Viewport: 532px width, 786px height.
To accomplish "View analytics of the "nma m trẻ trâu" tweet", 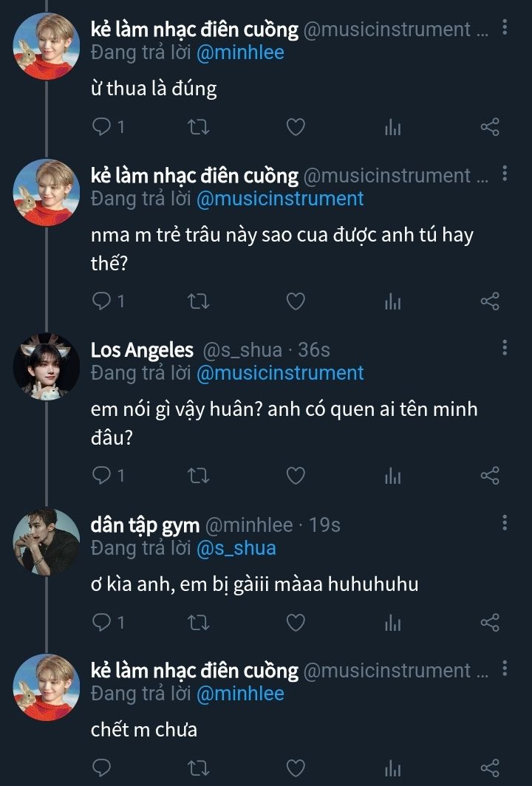I will pos(392,301).
